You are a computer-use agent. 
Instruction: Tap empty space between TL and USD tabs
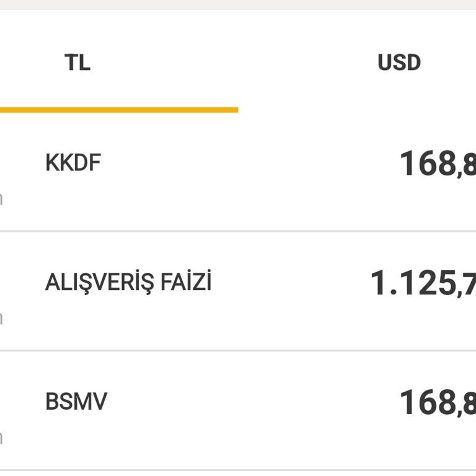click(x=238, y=63)
